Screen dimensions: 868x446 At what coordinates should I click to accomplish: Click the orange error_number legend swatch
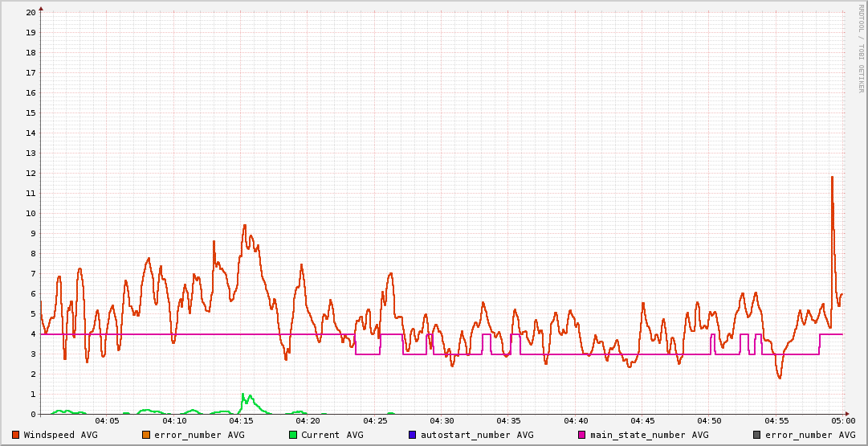click(x=146, y=435)
